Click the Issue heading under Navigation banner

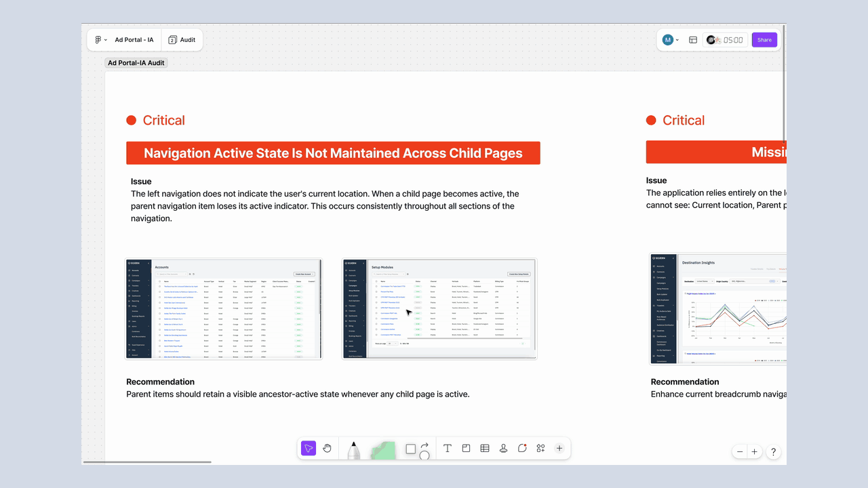click(x=141, y=182)
